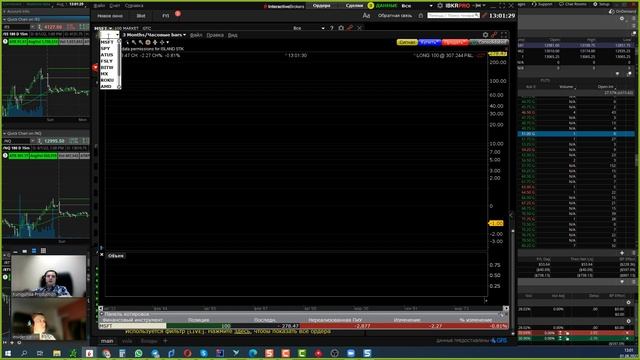Click the red link chain icon in order bar
This screenshot has height=360, width=640.
350,28
